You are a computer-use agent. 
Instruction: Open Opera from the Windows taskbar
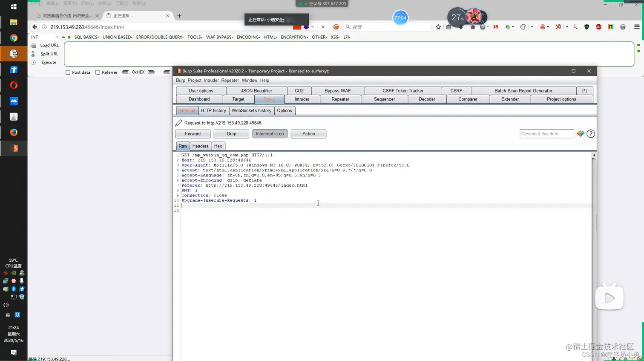[14, 85]
